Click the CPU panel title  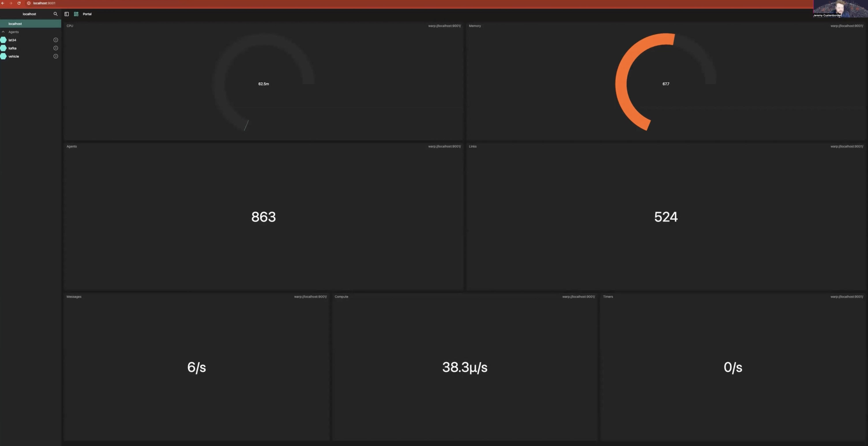70,26
